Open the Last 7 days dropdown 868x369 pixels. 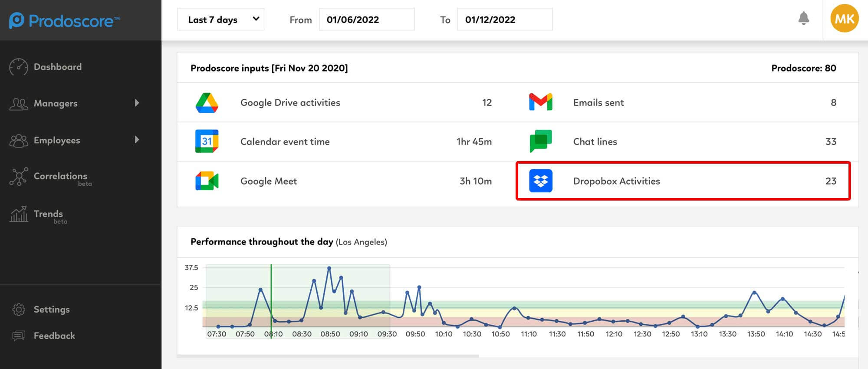click(220, 20)
